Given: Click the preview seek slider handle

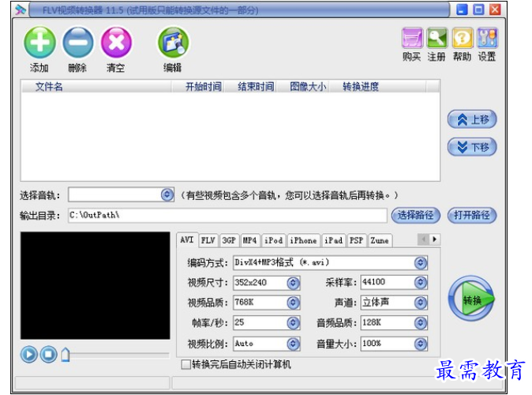Looking at the screenshot, I should (x=66, y=355).
